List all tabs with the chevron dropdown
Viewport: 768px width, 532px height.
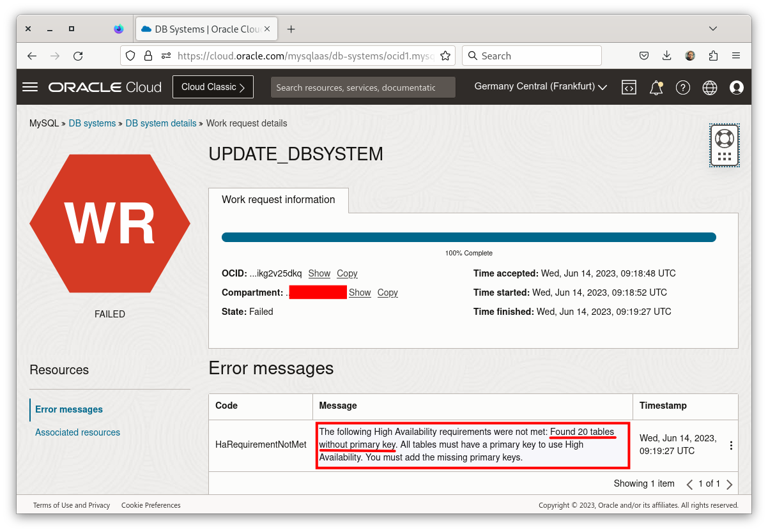(713, 29)
